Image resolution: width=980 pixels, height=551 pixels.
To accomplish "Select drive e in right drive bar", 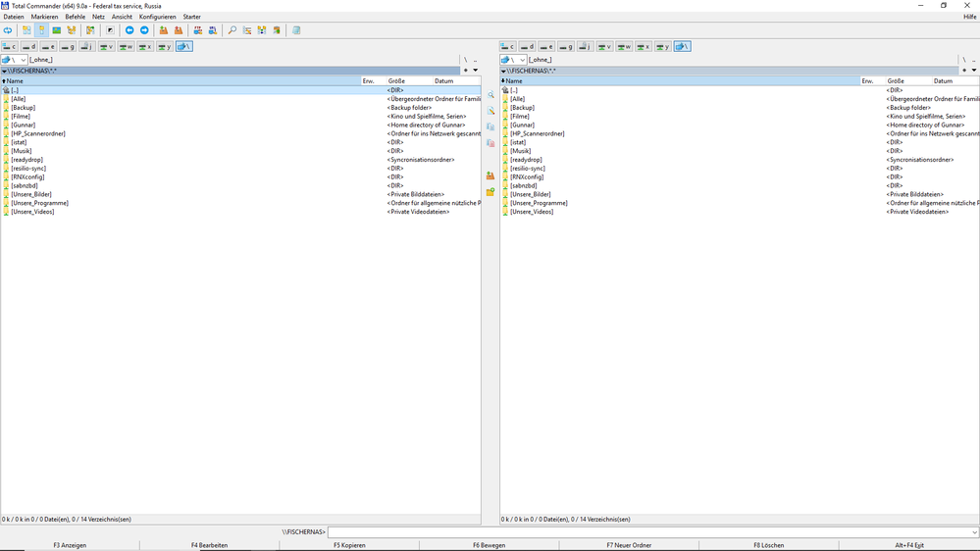I will click(x=546, y=46).
